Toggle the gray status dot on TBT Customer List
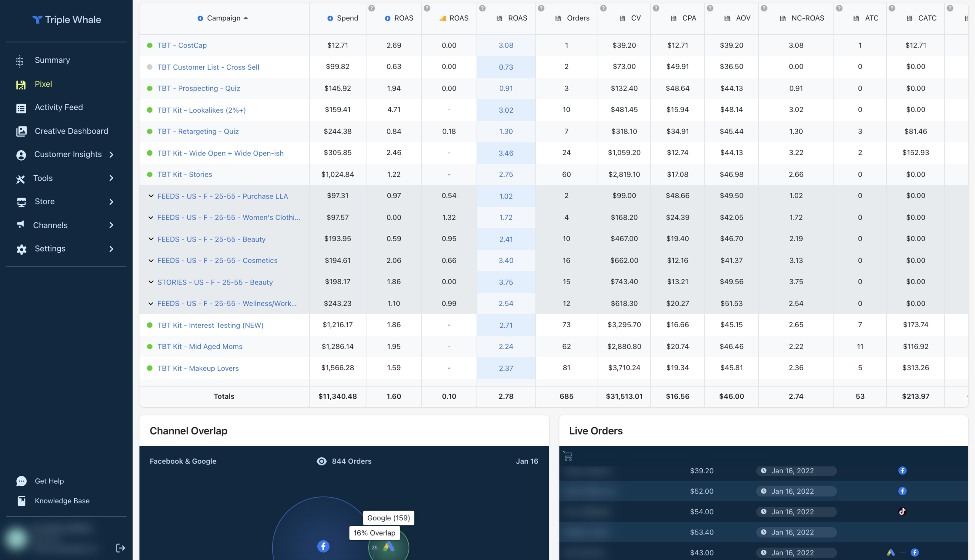This screenshot has width=975, height=560. (150, 67)
